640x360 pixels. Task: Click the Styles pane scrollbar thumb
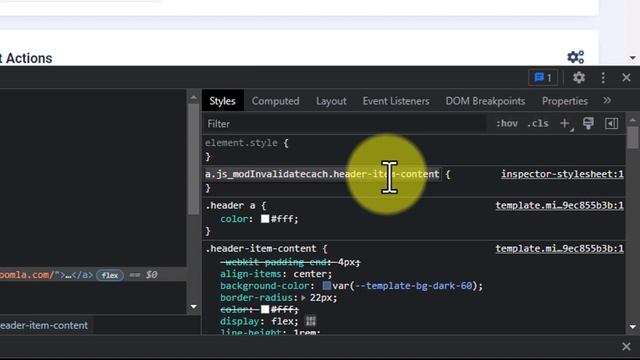click(632, 138)
